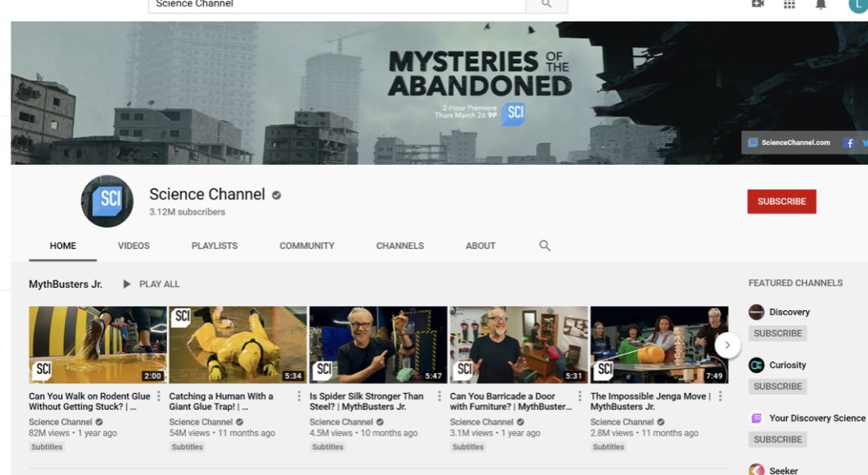868x475 pixels.
Task: Click Science Channel name under Spider Silk video
Action: tap(341, 422)
